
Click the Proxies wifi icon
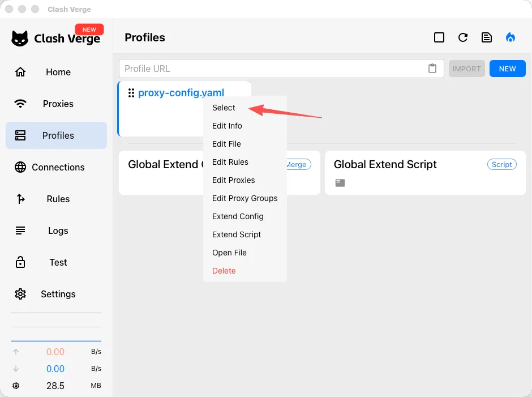click(20, 104)
